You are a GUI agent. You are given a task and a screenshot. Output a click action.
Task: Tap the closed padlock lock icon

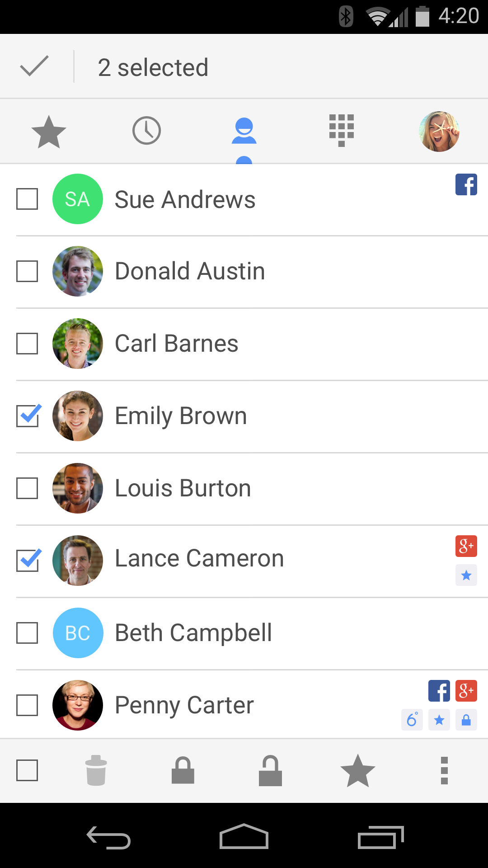(183, 770)
